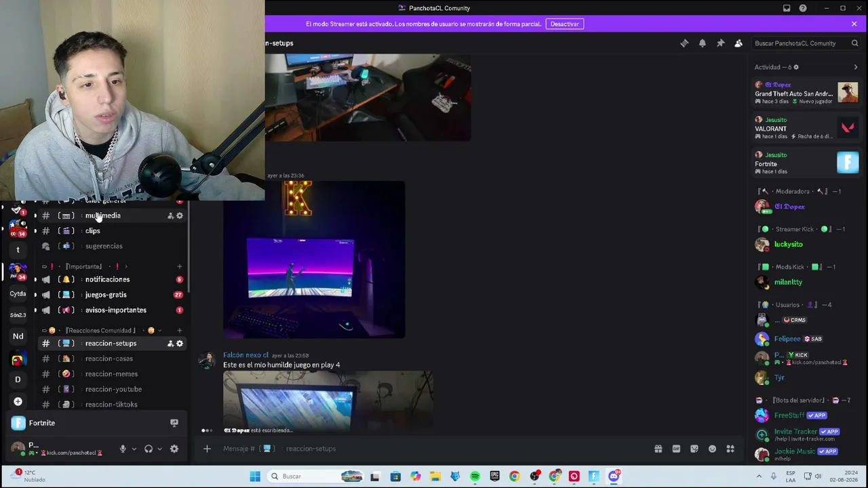Viewport: 868px width, 488px height.
Task: Open the Grand Theft Auto San Andreas activity card
Action: click(806, 93)
